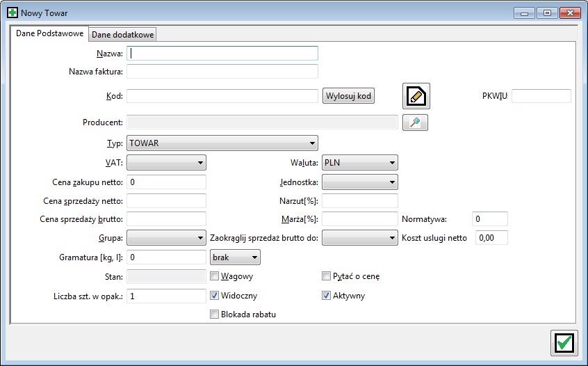Close the Nowy Towar window
Viewport: 588px width, 366px height.
pyautogui.click(x=570, y=13)
